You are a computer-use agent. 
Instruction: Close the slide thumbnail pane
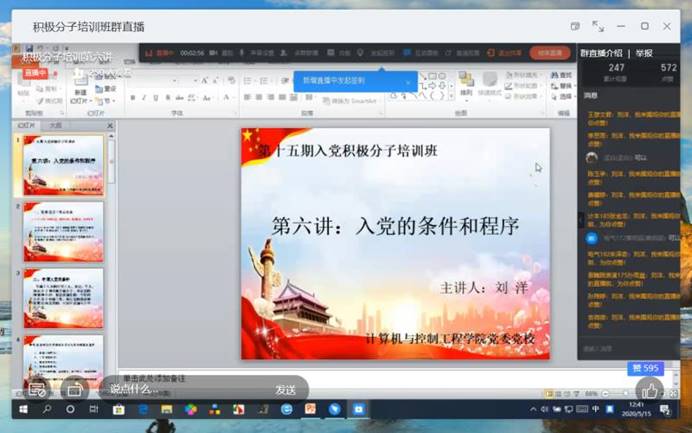(x=110, y=126)
